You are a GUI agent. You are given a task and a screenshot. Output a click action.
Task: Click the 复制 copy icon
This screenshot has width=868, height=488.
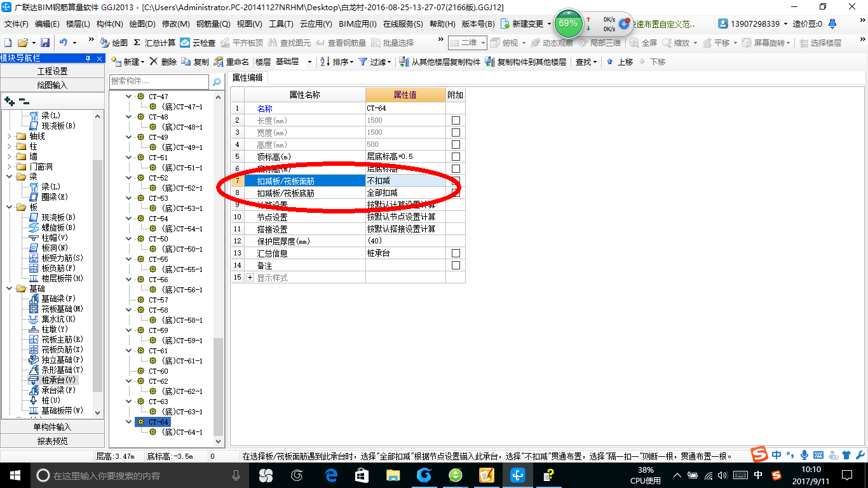click(x=186, y=62)
